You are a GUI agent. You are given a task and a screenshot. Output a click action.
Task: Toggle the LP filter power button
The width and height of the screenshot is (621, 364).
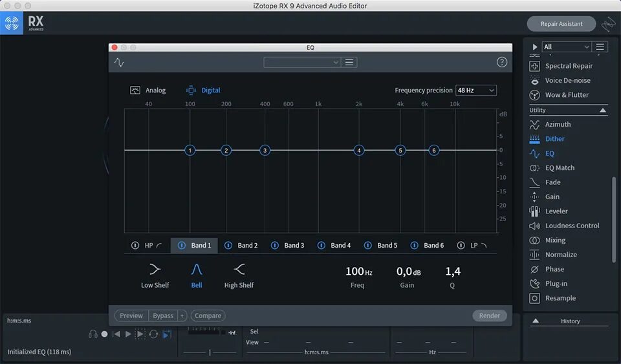[461, 245]
